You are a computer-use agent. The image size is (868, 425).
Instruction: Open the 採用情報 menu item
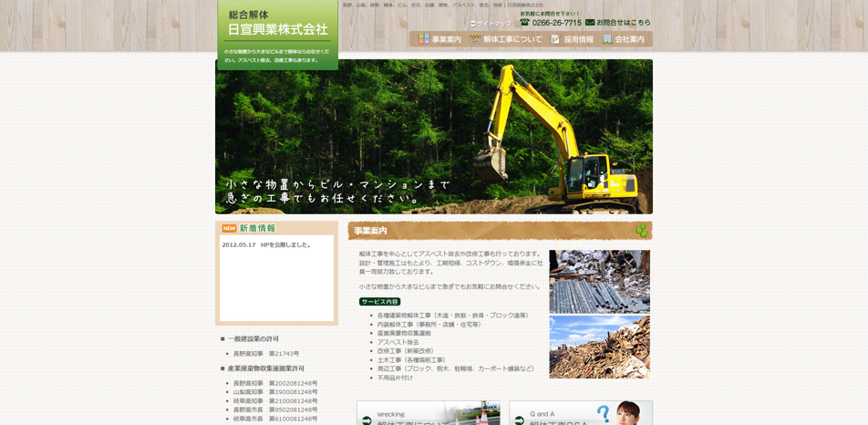tap(578, 39)
